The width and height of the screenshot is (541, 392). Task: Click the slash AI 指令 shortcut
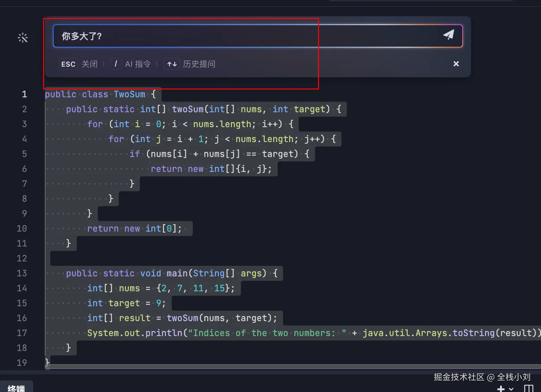[x=131, y=64]
